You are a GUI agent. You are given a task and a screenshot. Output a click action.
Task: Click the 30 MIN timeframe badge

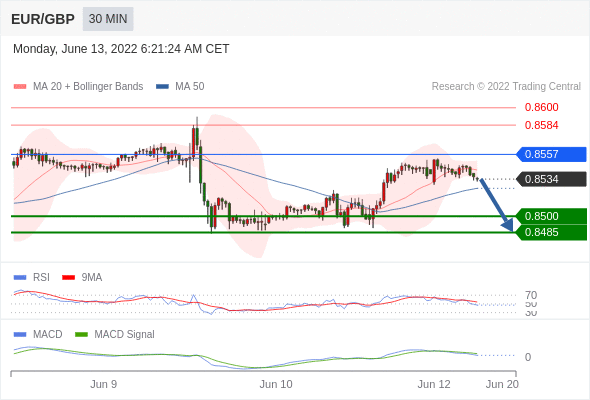(x=108, y=19)
